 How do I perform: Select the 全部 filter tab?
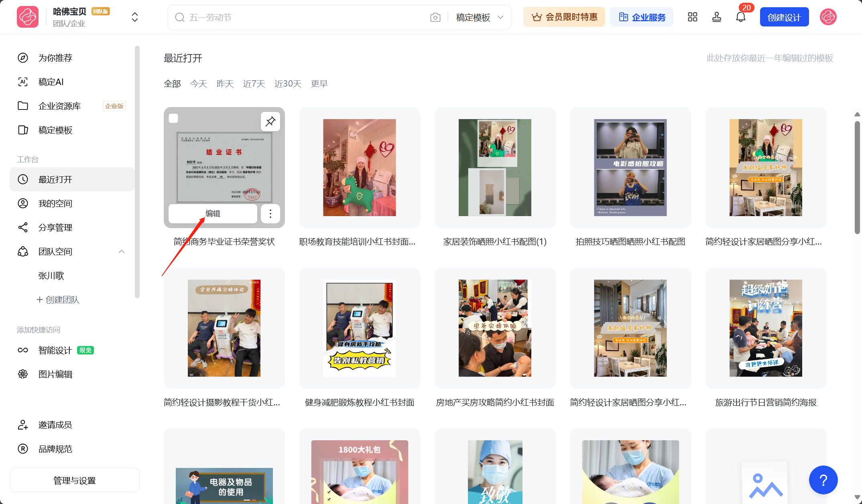tap(172, 83)
